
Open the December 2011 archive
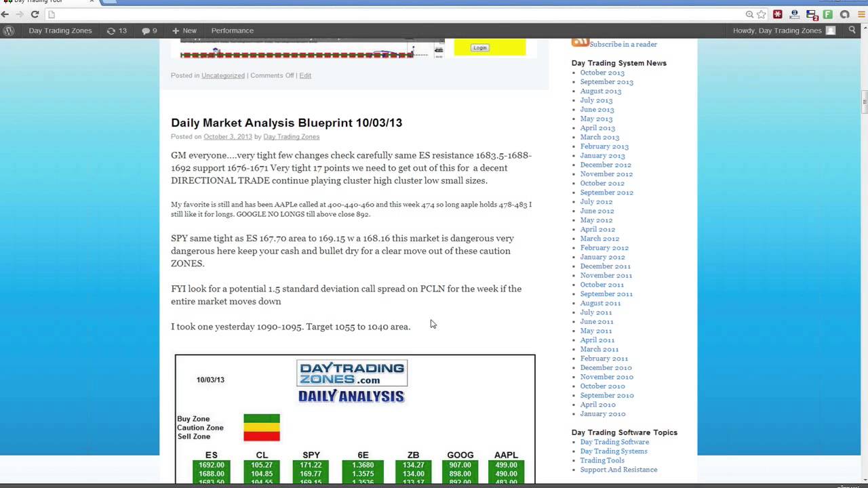(x=605, y=266)
